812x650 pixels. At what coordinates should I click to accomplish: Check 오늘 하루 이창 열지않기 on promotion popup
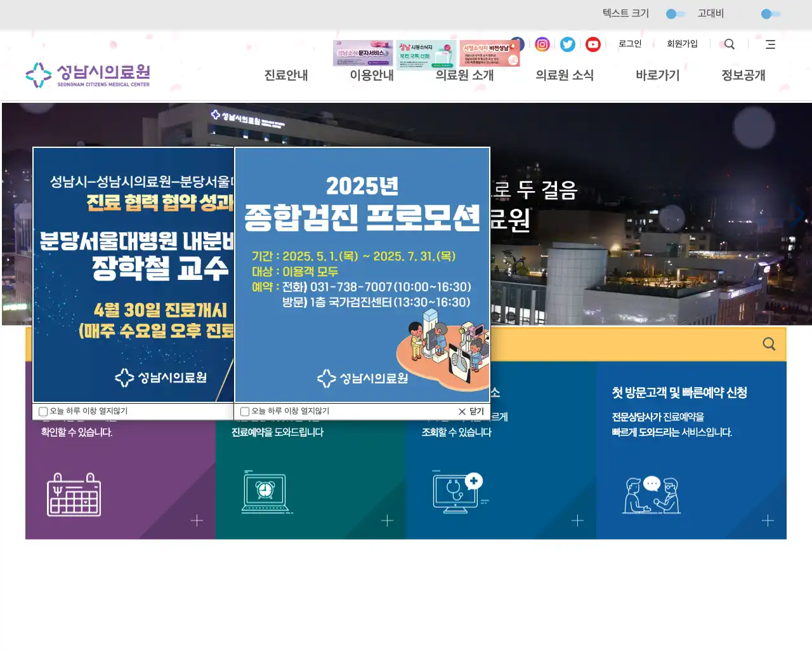(x=245, y=411)
